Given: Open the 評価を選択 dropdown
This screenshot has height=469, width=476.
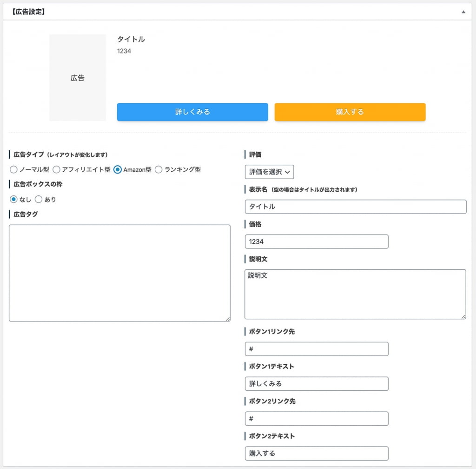Looking at the screenshot, I should (x=269, y=172).
